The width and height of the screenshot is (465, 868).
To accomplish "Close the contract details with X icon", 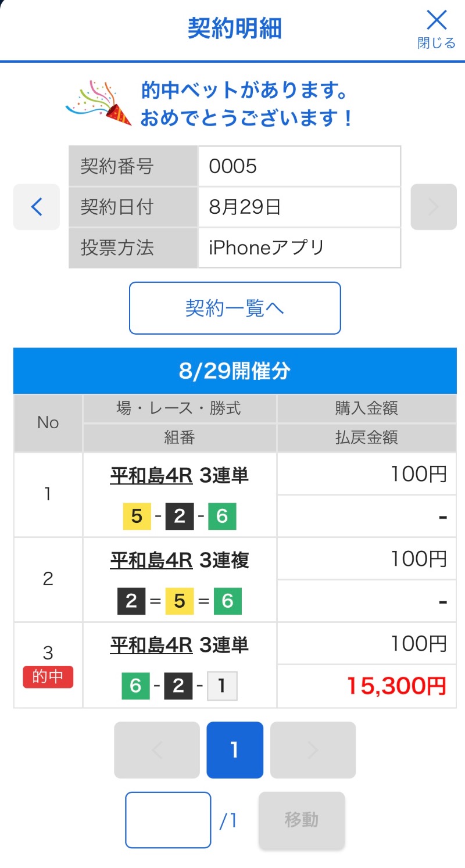I will click(x=437, y=27).
